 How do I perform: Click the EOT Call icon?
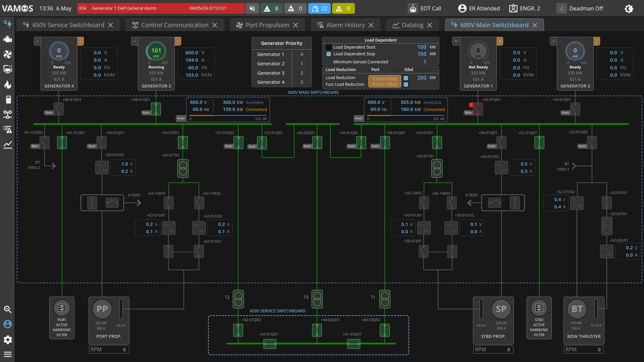(x=413, y=8)
